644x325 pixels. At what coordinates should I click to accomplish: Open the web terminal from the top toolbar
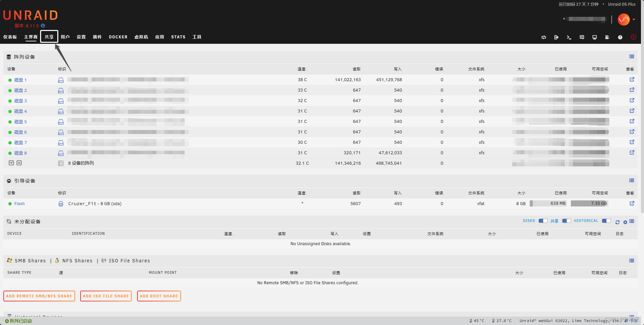point(569,37)
